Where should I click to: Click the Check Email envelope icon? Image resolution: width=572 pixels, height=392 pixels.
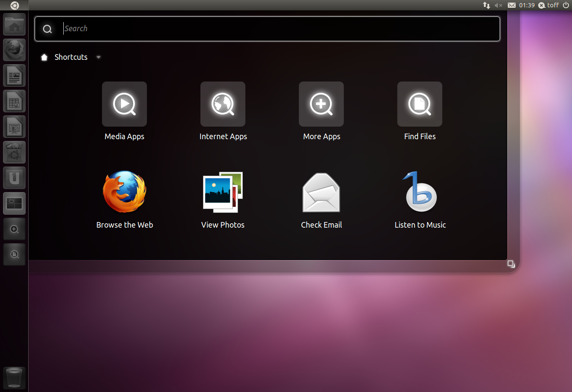(321, 192)
